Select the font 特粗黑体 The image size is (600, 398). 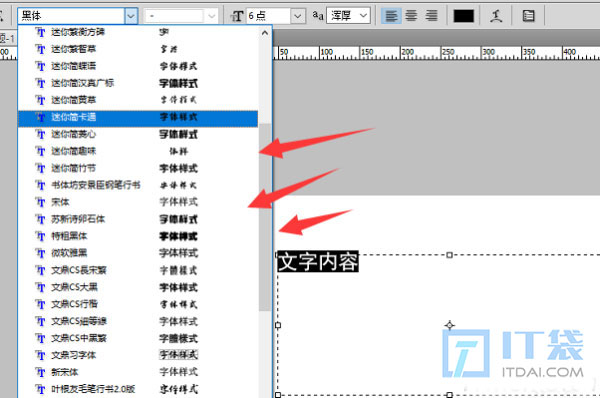pyautogui.click(x=138, y=236)
